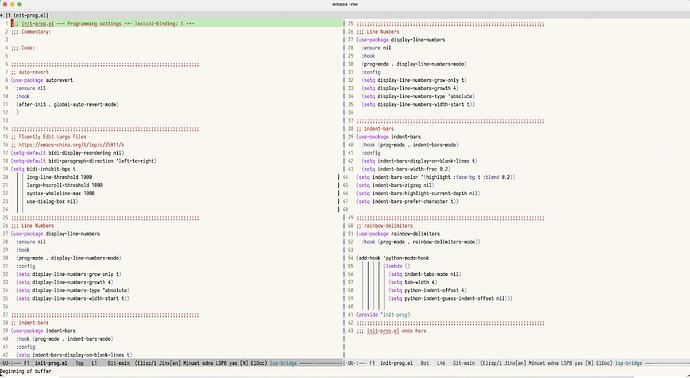Click ElDoc minor mode in right mode line

604,363
